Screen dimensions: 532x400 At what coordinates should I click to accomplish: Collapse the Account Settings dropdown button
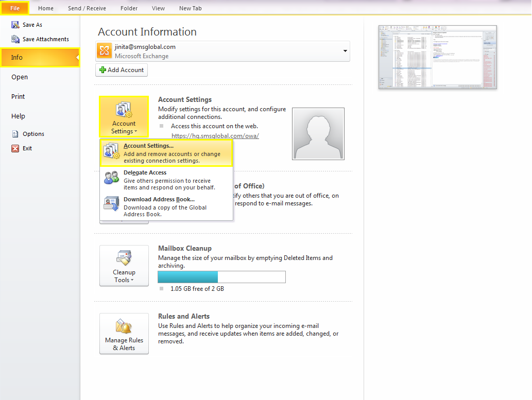[x=124, y=116]
